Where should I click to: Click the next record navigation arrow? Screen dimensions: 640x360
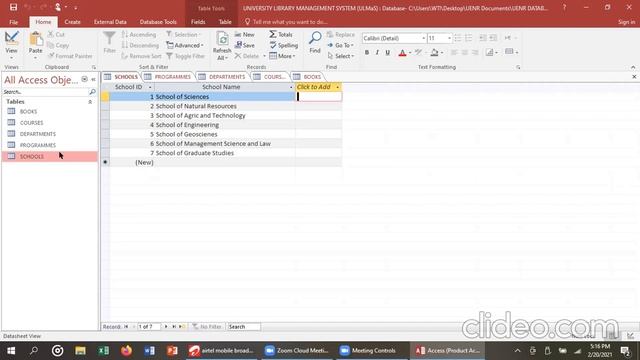click(x=166, y=327)
